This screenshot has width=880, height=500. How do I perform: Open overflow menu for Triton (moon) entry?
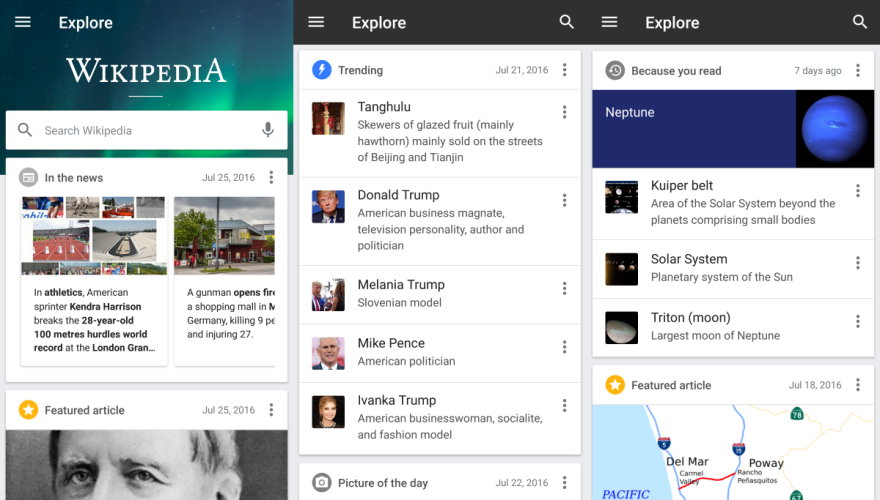pyautogui.click(x=858, y=321)
